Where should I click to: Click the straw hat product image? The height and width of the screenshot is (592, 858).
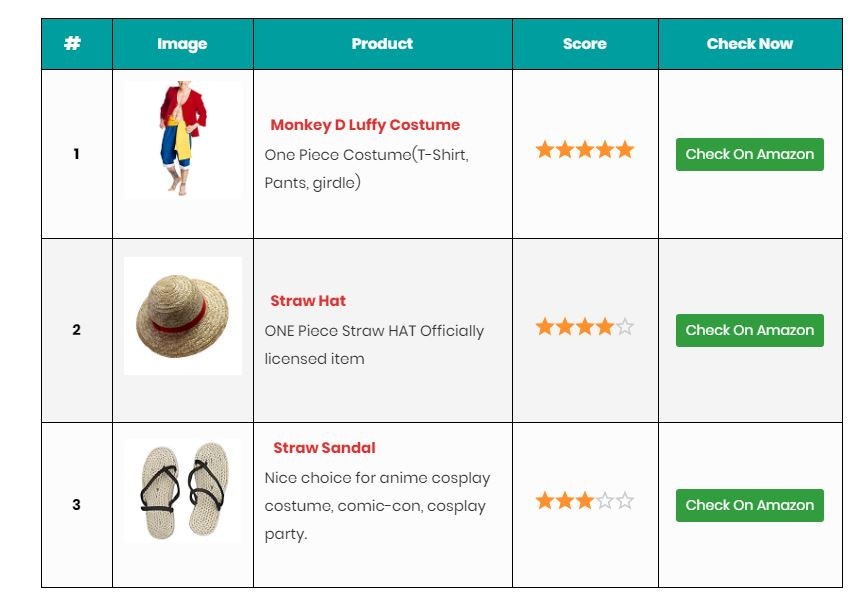[x=183, y=316]
